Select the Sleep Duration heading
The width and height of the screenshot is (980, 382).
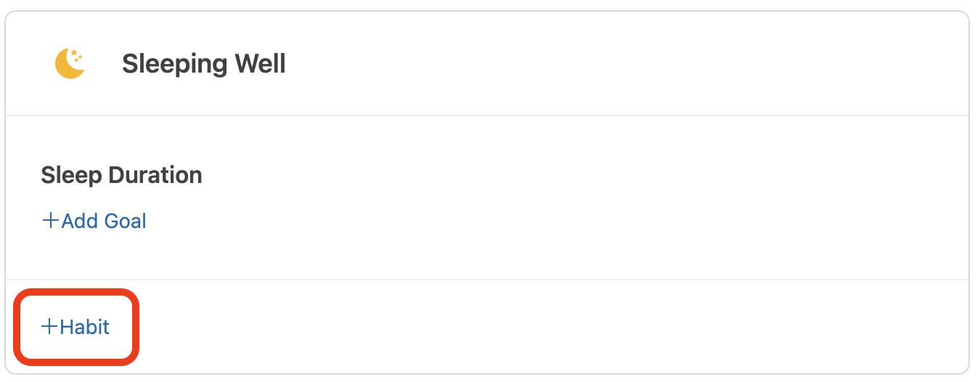point(121,175)
